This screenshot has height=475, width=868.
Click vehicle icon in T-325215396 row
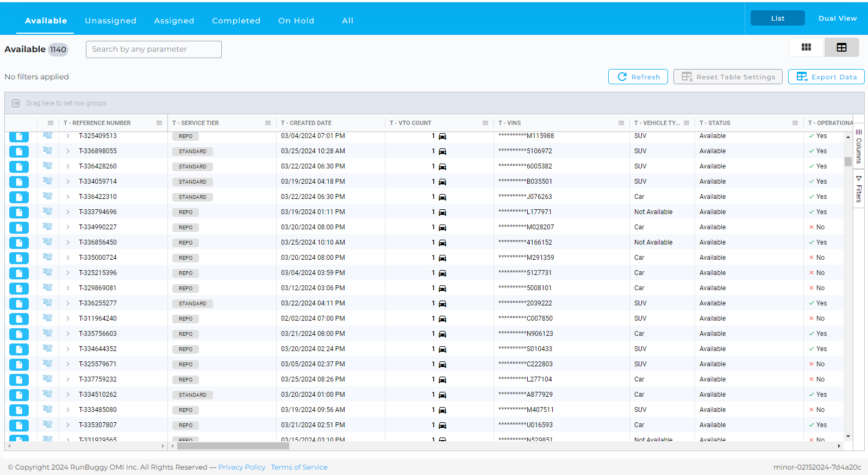tap(442, 273)
